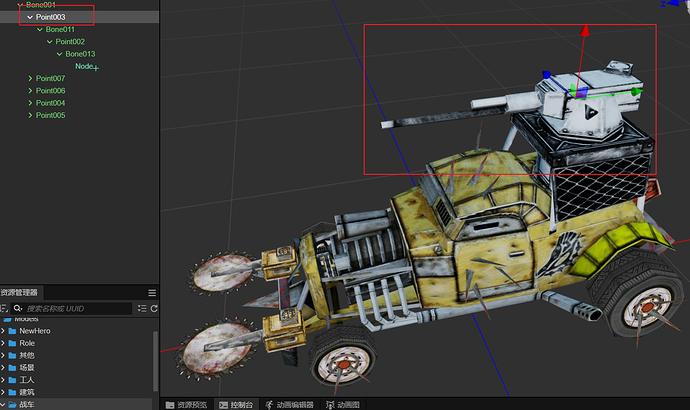The width and height of the screenshot is (690, 410).
Task: Collapse the Point002 node chevron
Action: [x=49, y=42]
